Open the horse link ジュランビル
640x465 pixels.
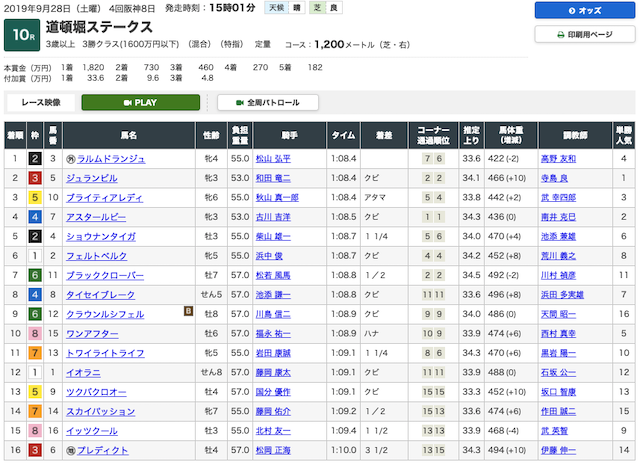point(92,178)
